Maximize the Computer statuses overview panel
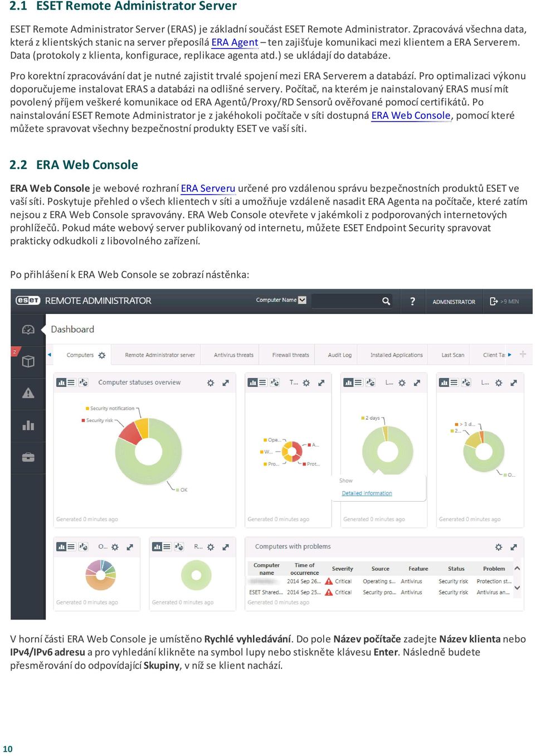The width and height of the screenshot is (535, 756). (226, 383)
